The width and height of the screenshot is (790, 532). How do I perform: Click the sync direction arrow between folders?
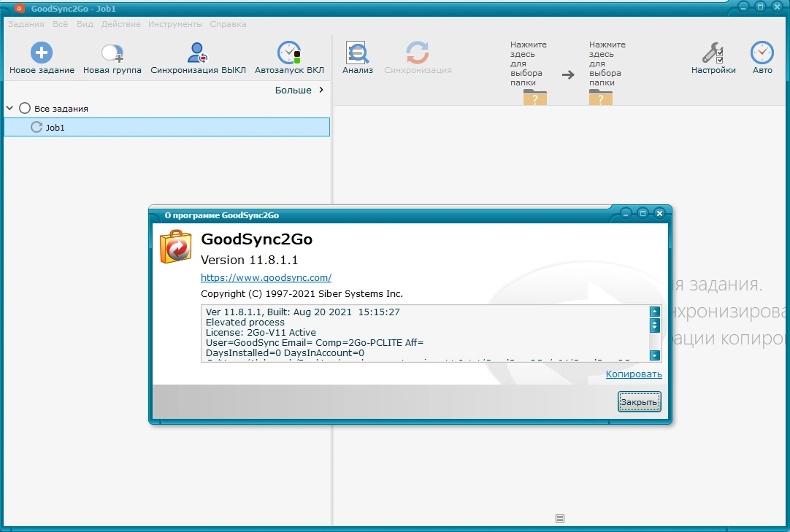(x=568, y=75)
